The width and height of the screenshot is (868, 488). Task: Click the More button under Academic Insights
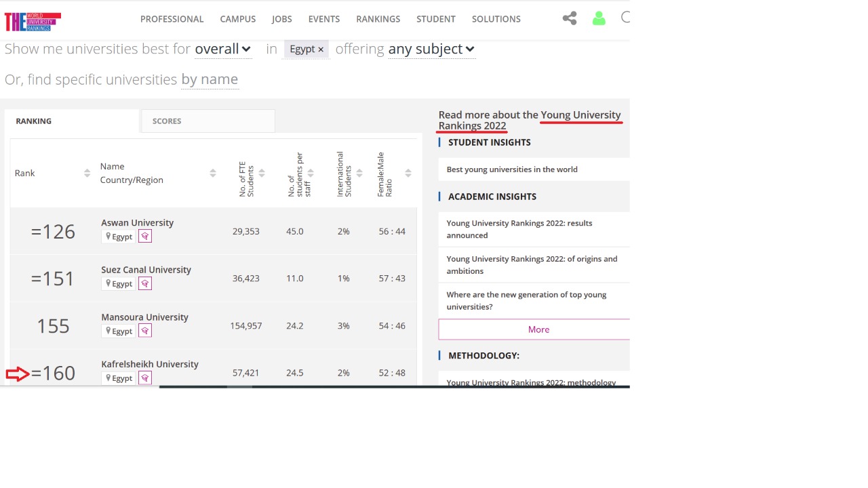pyautogui.click(x=538, y=329)
